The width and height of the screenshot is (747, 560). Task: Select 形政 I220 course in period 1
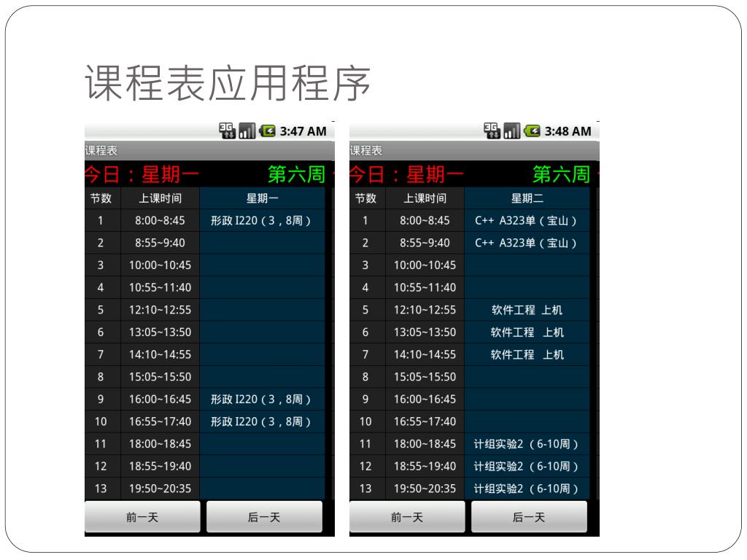coord(263,220)
